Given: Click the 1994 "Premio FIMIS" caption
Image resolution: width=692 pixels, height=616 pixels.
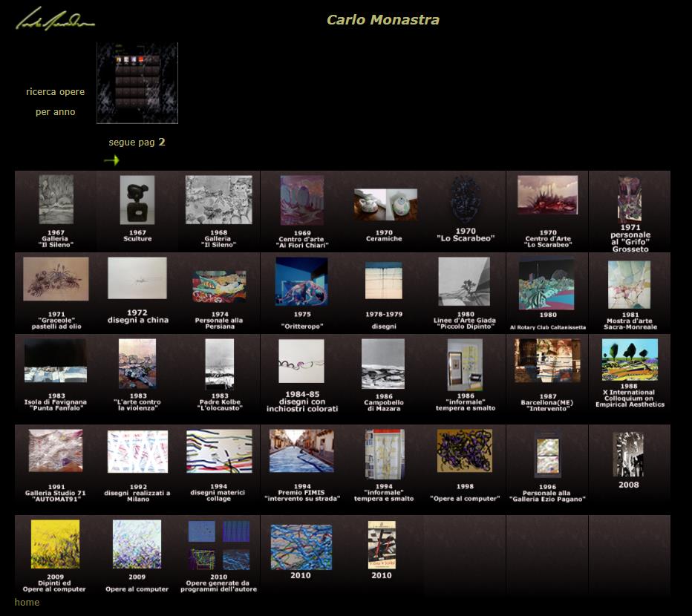Looking at the screenshot, I should [302, 493].
